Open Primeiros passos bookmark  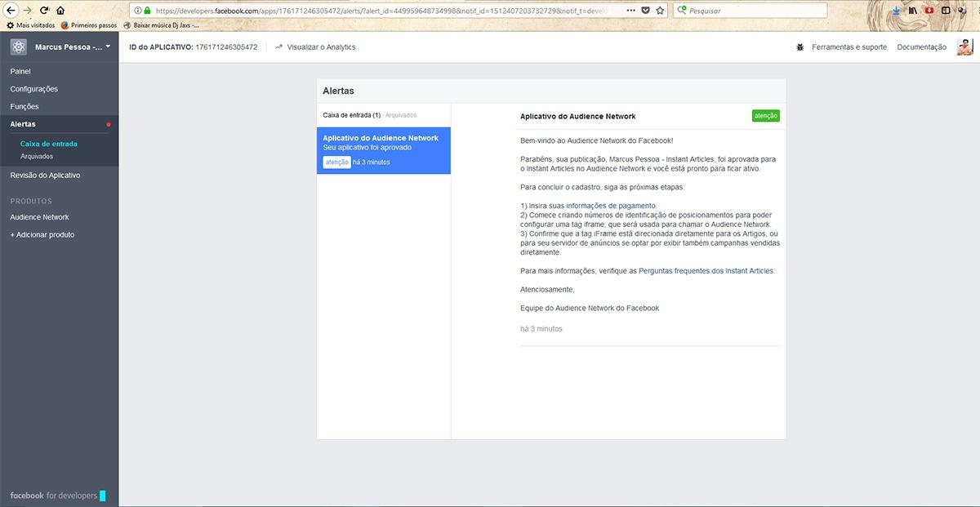89,25
